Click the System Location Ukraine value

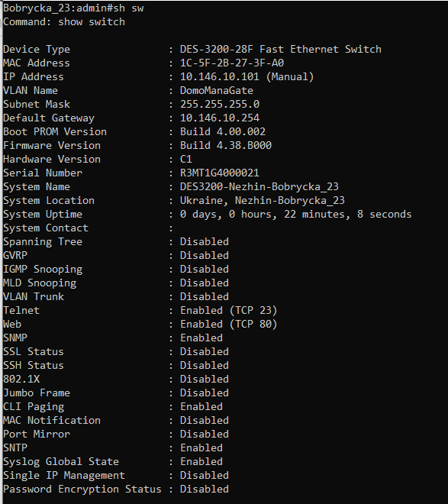[262, 201]
